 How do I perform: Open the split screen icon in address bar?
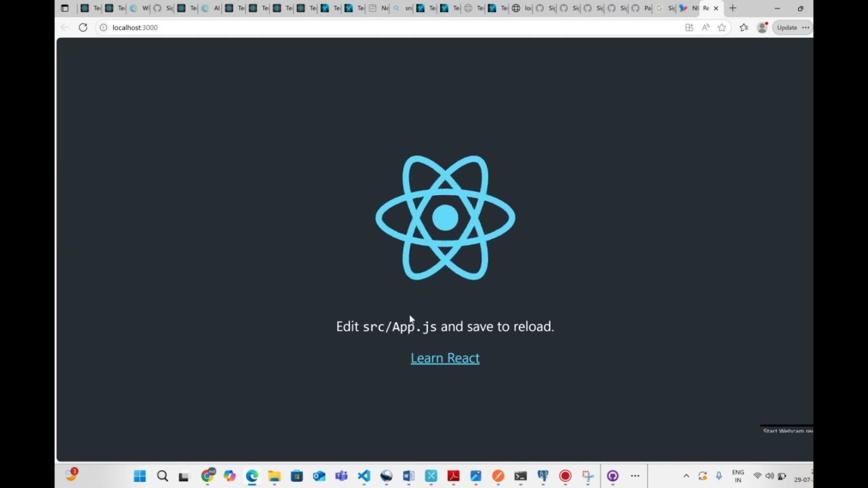[689, 28]
